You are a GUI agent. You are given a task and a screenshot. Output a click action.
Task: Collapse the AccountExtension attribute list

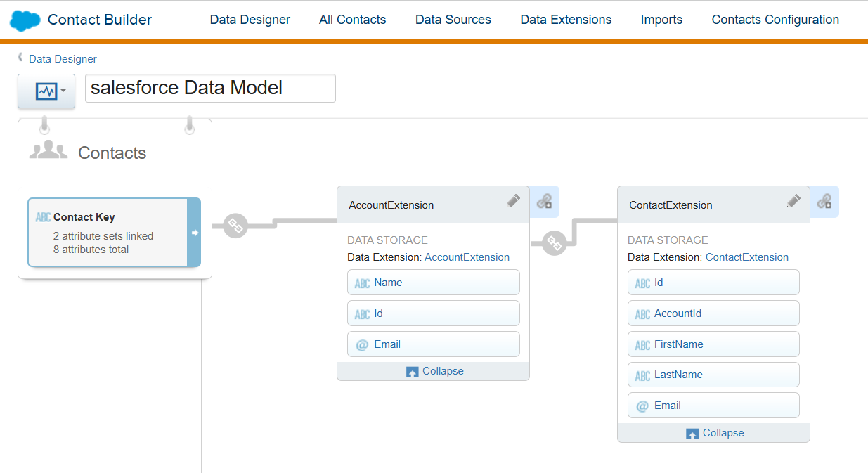[x=435, y=371]
